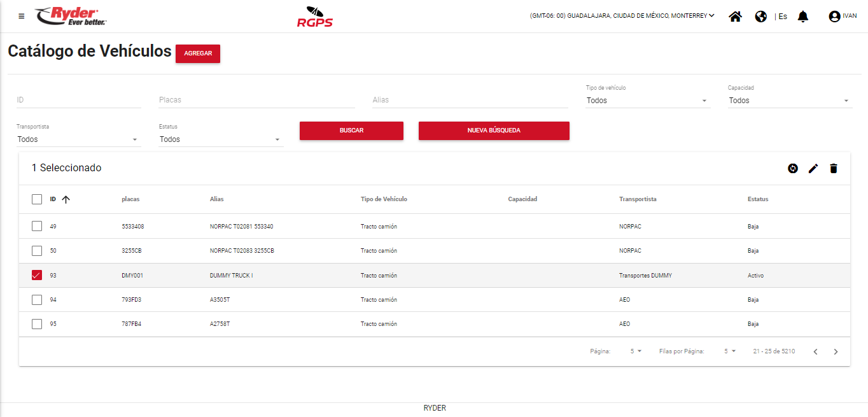The height and width of the screenshot is (417, 868).
Task: Expand the Tipo de vehículo dropdown
Action: (647, 101)
